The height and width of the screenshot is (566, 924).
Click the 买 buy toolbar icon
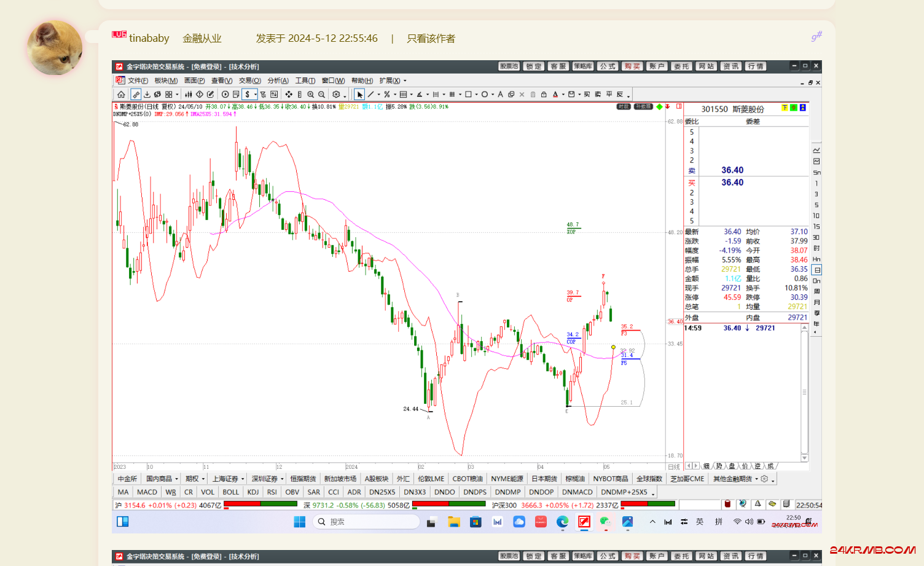click(587, 95)
